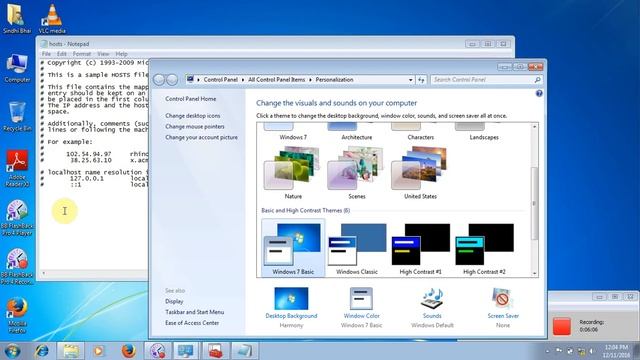Click the search magnifier in Control Panel
This screenshot has height=360, width=640.
click(x=538, y=80)
